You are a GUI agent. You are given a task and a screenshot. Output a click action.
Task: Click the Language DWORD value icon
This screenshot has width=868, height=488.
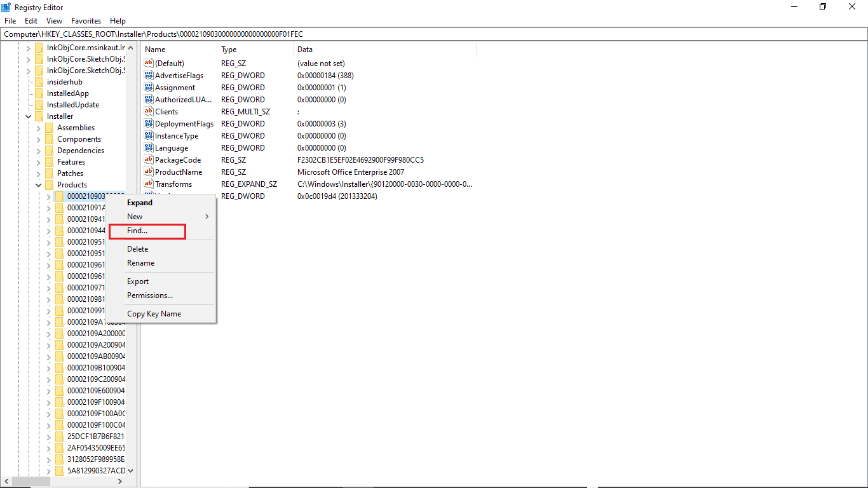pyautogui.click(x=149, y=148)
